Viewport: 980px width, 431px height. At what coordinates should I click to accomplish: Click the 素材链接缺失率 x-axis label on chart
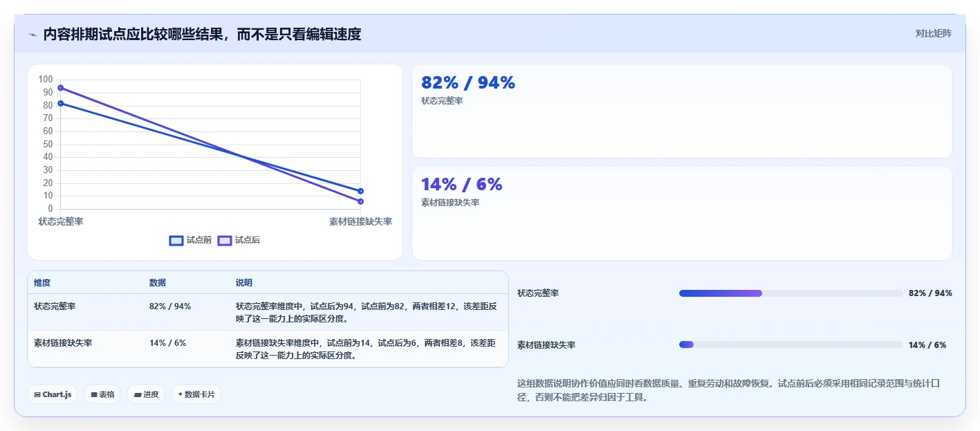point(360,222)
